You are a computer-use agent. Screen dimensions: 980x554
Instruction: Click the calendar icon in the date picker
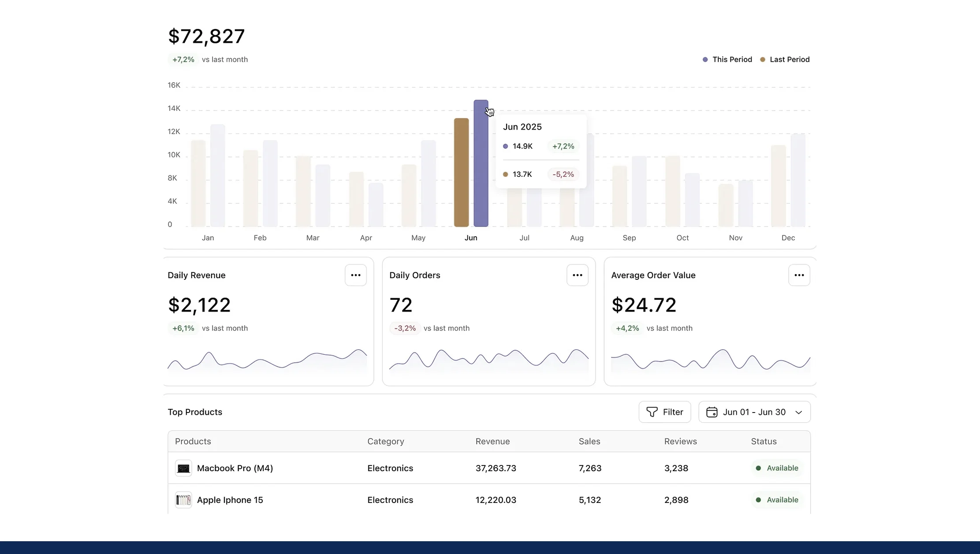[712, 412]
